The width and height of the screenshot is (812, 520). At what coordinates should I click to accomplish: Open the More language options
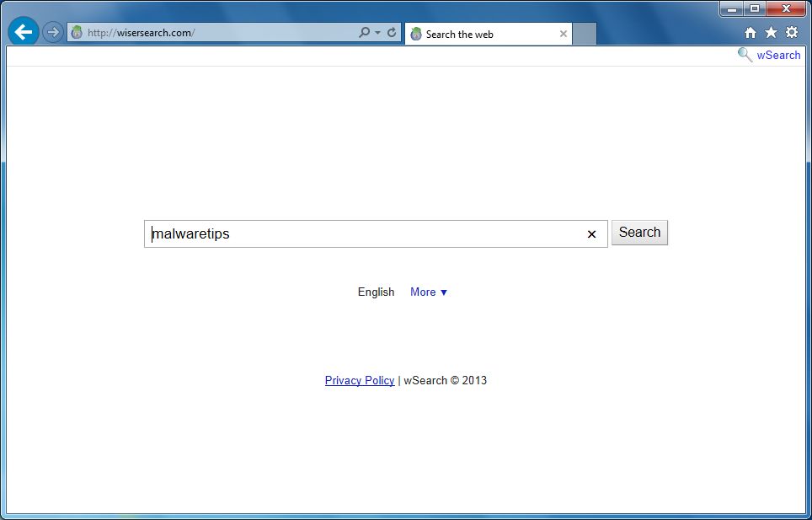428,292
